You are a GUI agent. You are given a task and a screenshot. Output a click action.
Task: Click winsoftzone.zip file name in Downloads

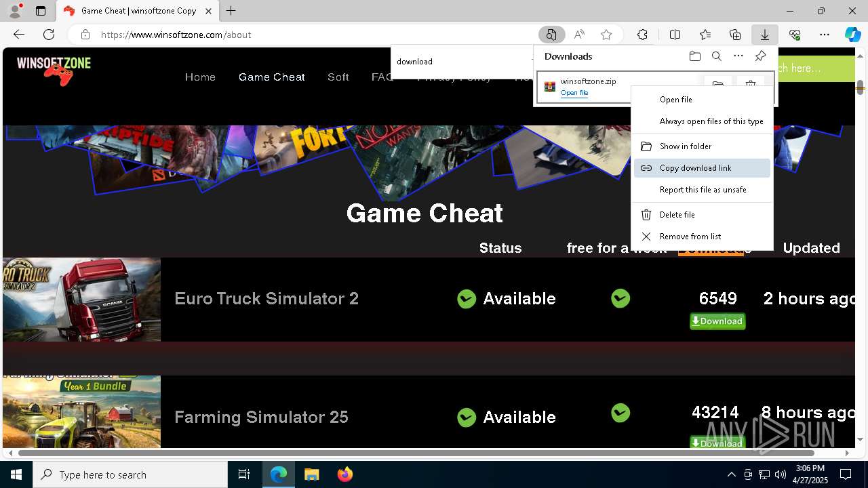coord(588,81)
